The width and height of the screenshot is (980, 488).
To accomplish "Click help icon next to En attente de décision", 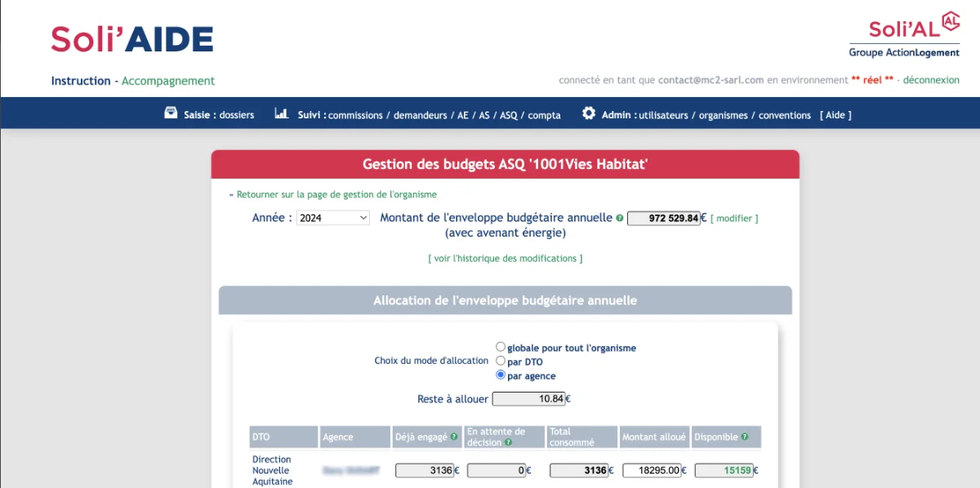I will click(x=508, y=442).
